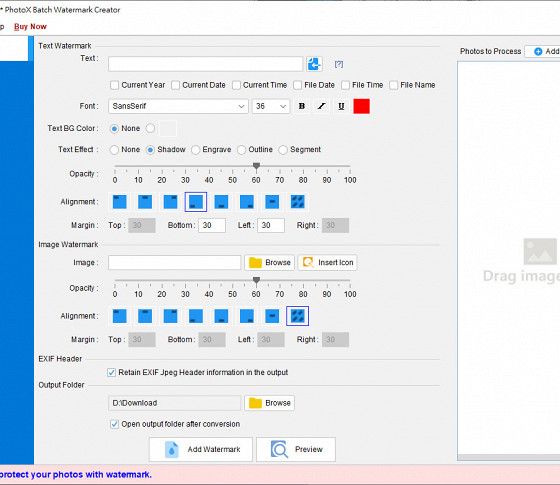
Task: Click the Text watermark input field
Action: [x=206, y=64]
